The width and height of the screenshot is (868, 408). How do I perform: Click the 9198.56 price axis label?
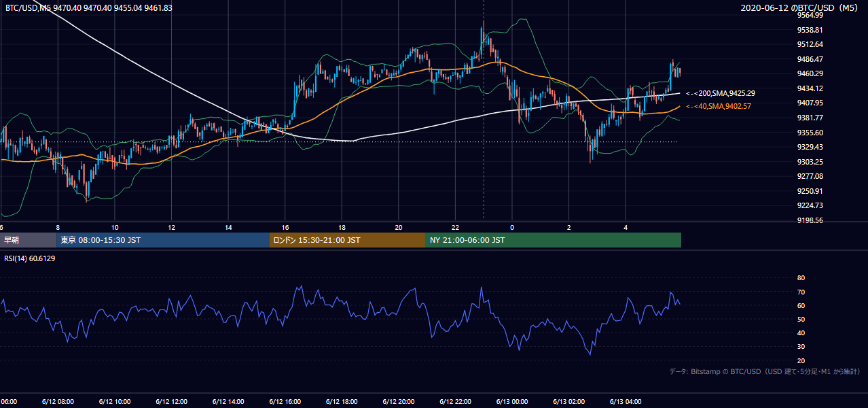(810, 220)
